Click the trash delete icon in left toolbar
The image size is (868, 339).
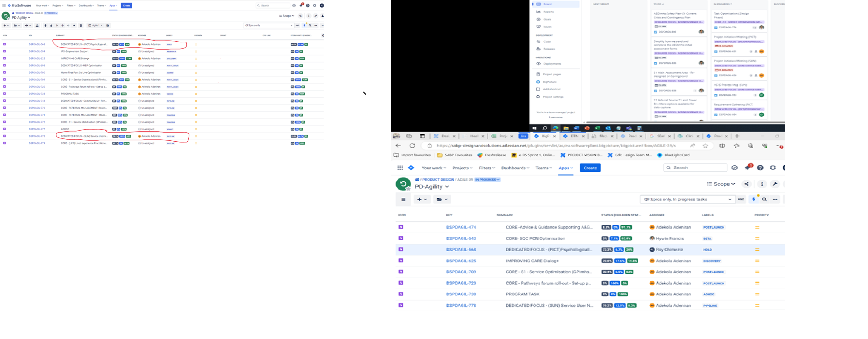coord(80,26)
